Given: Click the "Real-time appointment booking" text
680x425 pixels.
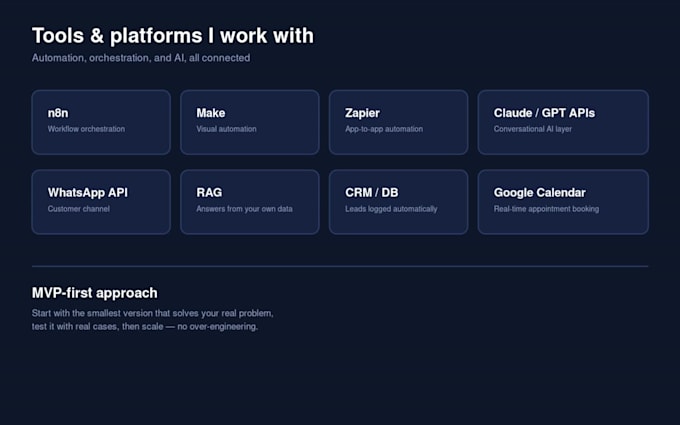Looking at the screenshot, I should pos(546,209).
